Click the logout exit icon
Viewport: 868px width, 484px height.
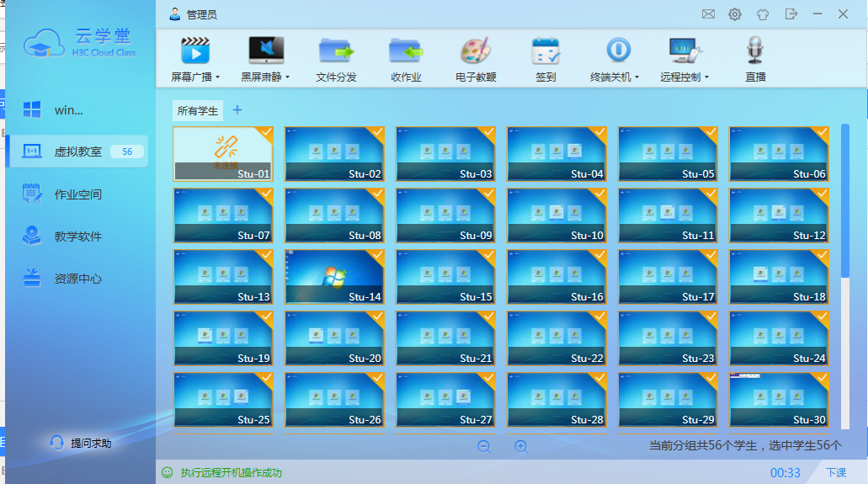[x=791, y=13]
